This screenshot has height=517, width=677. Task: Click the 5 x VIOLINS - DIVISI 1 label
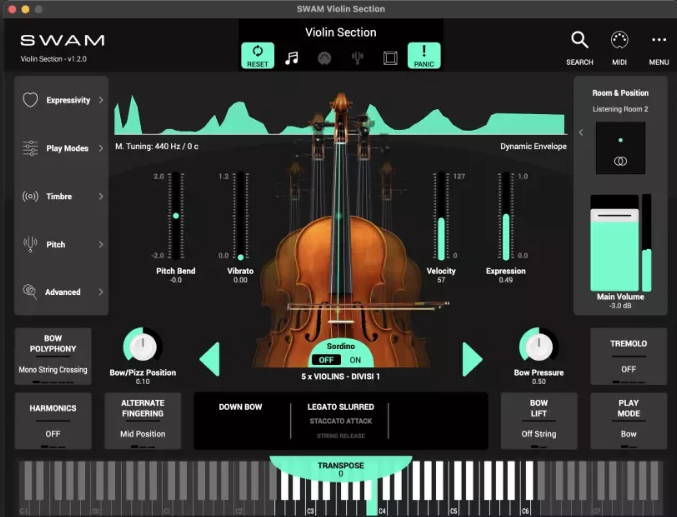pos(341,377)
